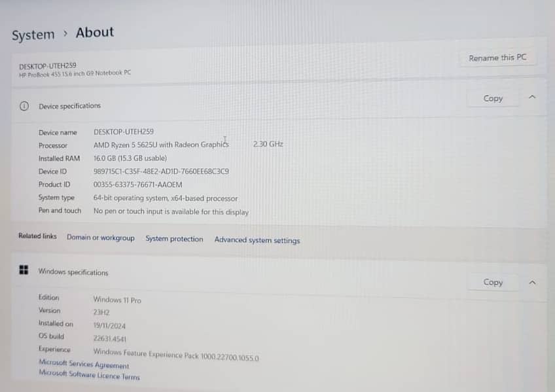Collapse the Device specifications section
This screenshot has height=392, width=555.
pos(532,98)
